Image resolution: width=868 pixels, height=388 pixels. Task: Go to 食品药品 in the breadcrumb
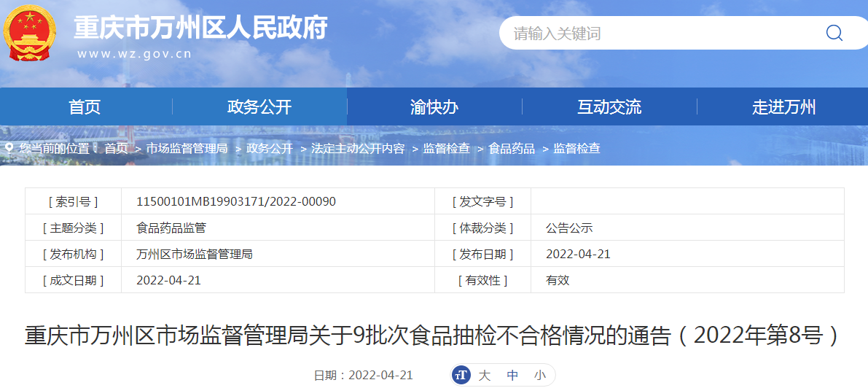coord(512,149)
